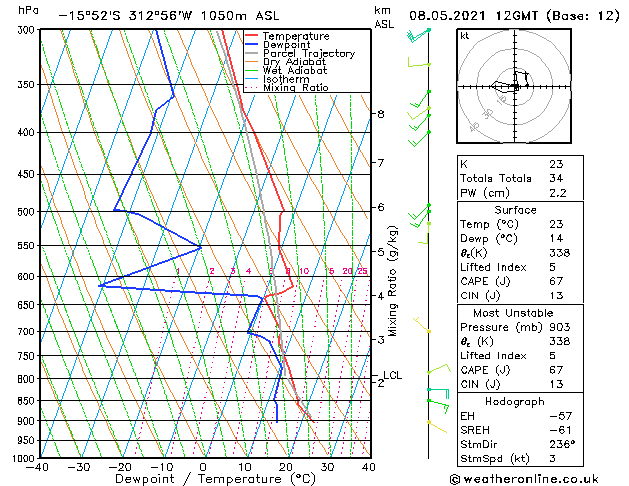Click the "kt" unit label in hodograph
629x486 pixels.
tap(464, 36)
